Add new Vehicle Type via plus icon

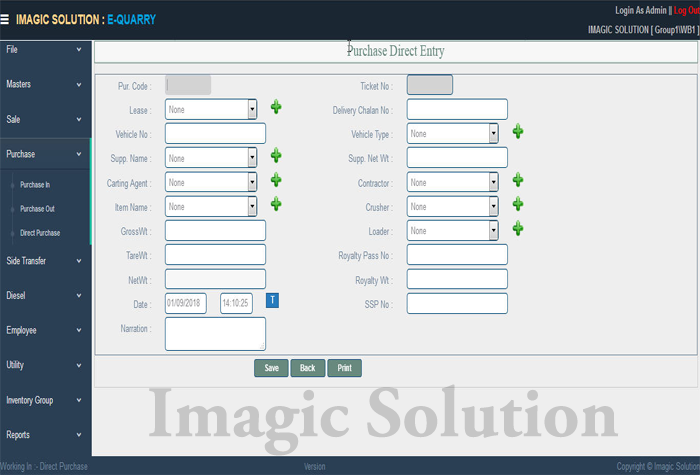518,131
